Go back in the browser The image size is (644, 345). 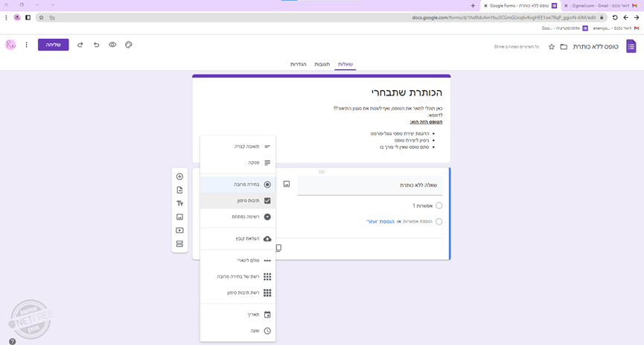(637, 18)
